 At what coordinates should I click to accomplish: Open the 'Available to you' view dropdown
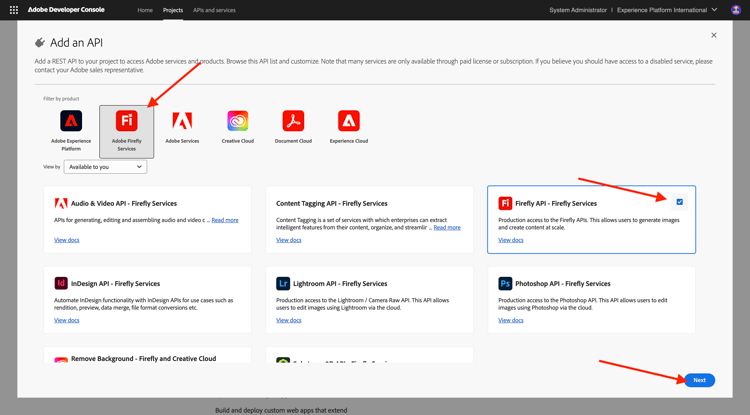[105, 167]
